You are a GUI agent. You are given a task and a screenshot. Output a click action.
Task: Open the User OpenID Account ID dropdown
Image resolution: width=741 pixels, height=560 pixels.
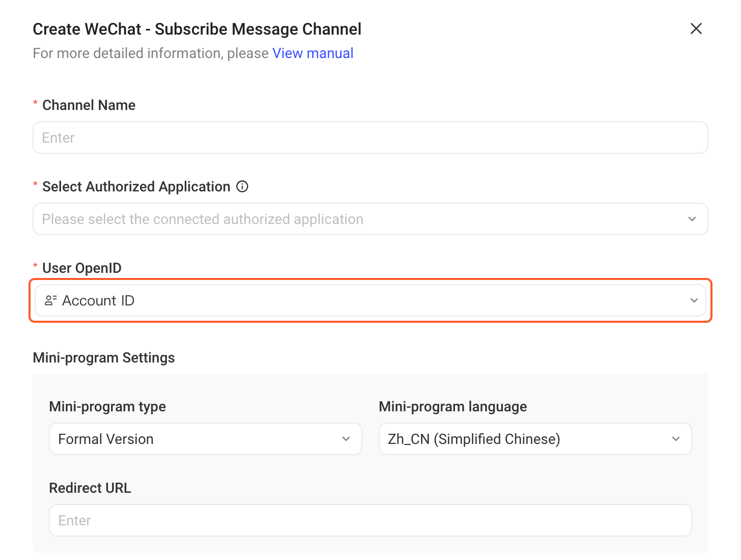point(370,300)
